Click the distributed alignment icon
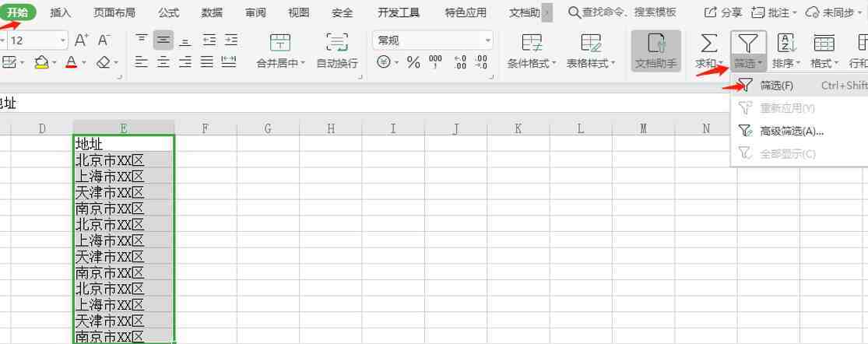Screen dimensions: 868x344 [229, 61]
